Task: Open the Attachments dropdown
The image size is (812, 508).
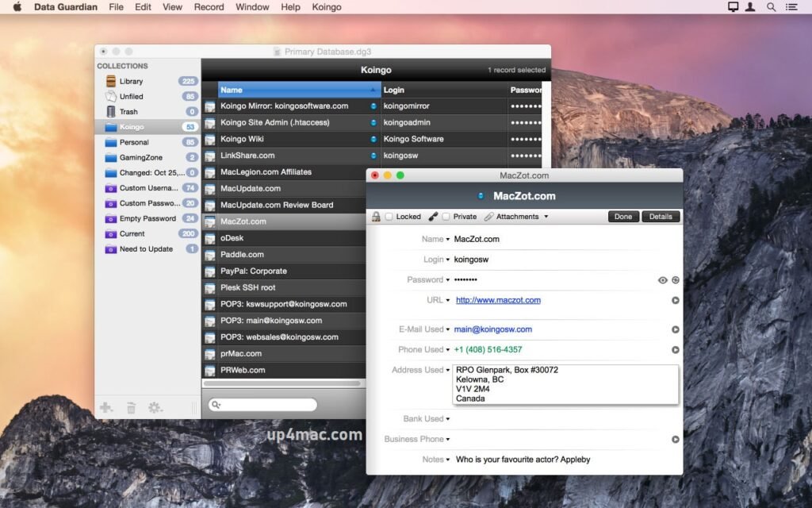Action: [546, 216]
